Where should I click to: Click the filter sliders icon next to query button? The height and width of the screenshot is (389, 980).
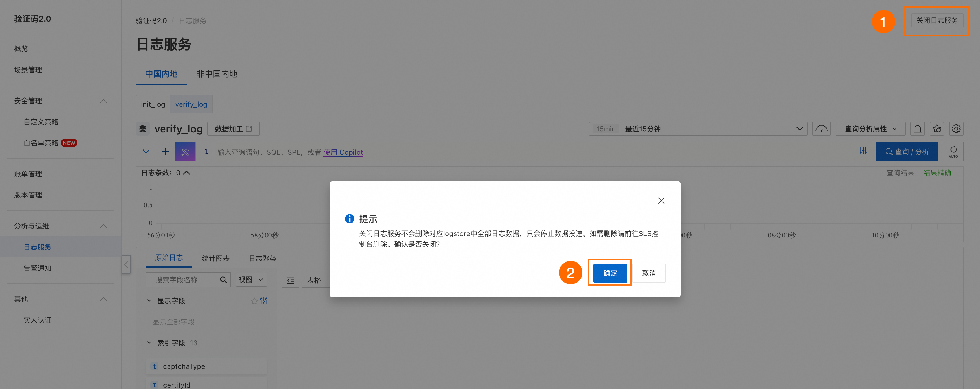point(863,151)
